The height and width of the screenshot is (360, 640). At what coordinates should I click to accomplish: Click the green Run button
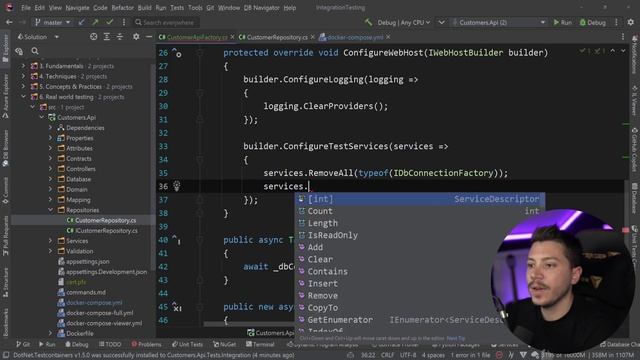pos(563,22)
